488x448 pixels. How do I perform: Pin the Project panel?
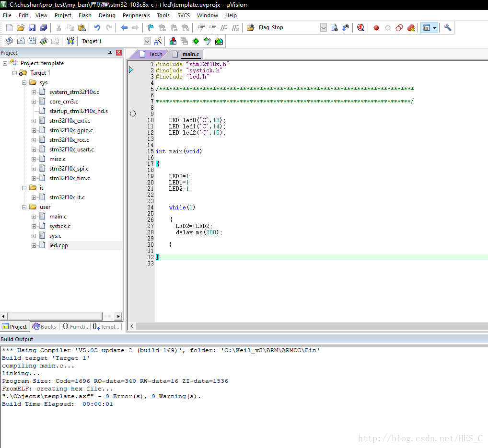point(110,53)
